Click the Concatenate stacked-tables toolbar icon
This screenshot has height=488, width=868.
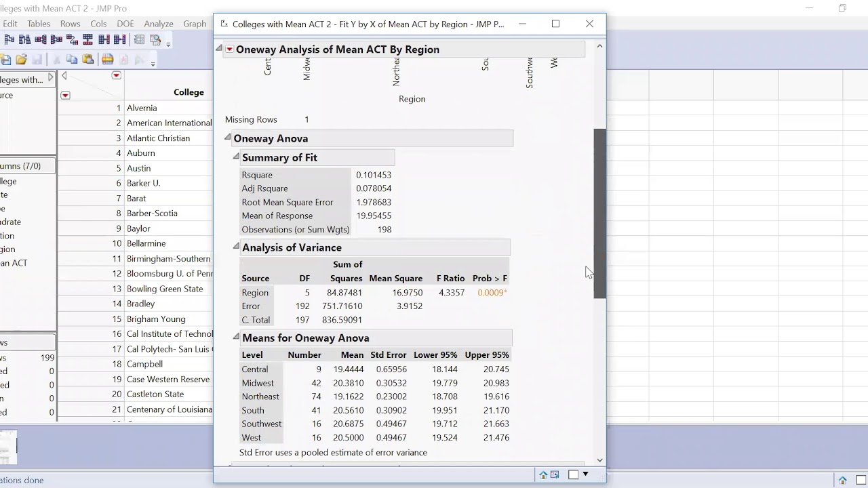(87, 39)
